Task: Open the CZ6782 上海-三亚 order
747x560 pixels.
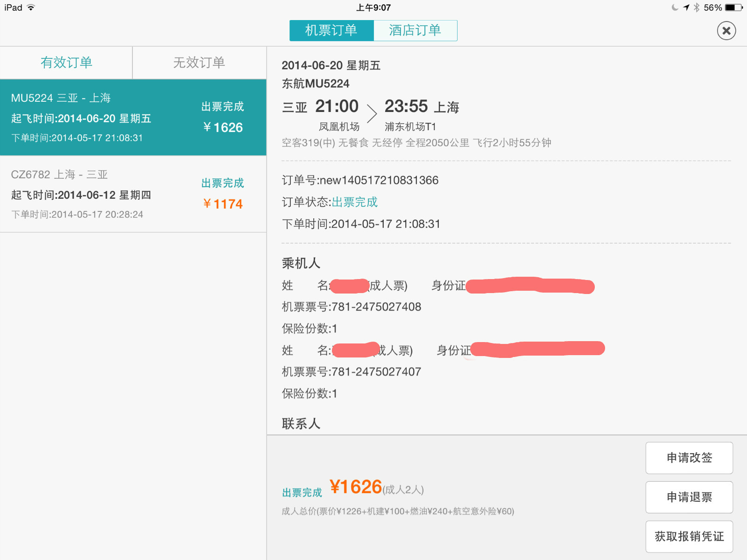Action: [x=133, y=194]
